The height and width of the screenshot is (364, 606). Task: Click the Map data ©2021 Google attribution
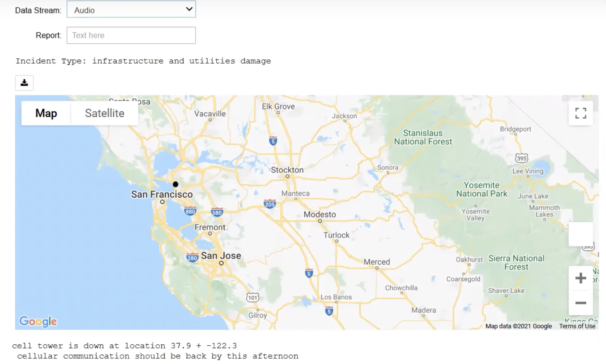click(x=519, y=326)
